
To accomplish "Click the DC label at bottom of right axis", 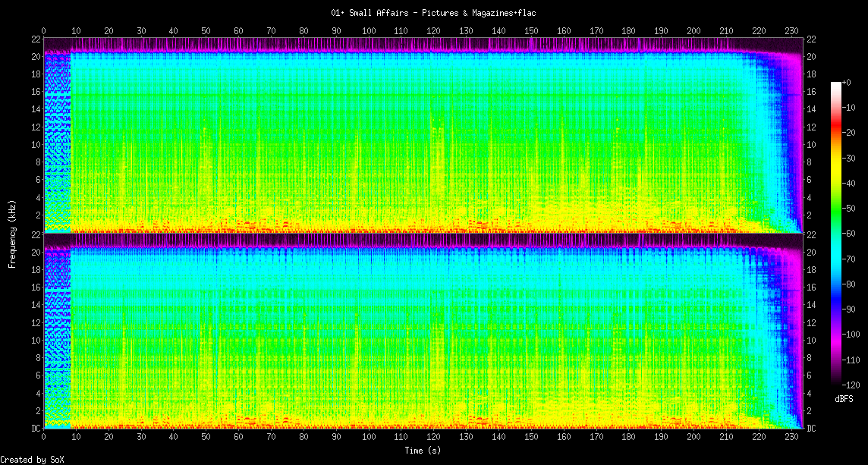I will [x=811, y=429].
